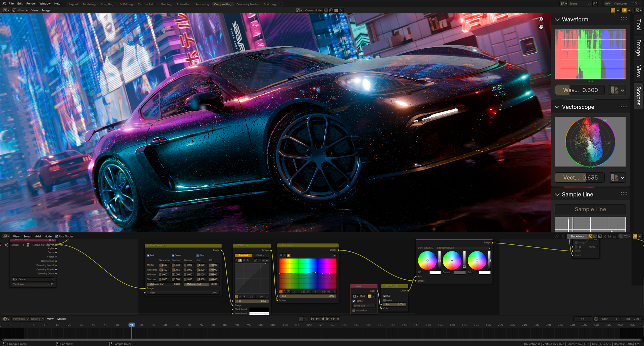Viewport: 644px width, 346px height.
Task: Click the overlays icon in the node editor header
Action: pos(635,236)
